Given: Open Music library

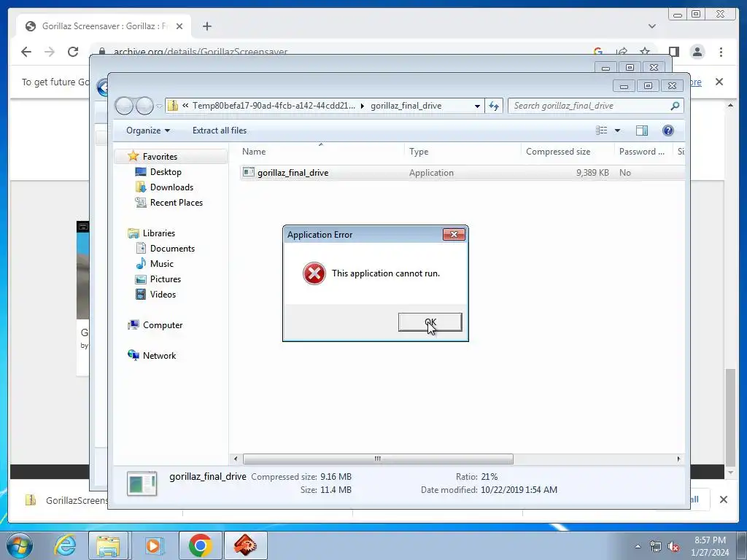Looking at the screenshot, I should pos(161,263).
